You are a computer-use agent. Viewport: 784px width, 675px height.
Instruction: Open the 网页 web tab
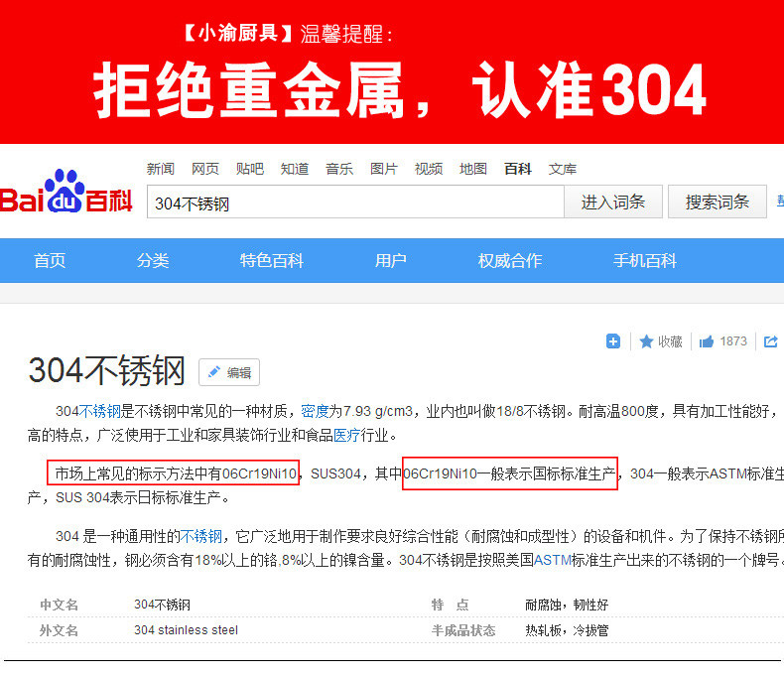tap(205, 169)
